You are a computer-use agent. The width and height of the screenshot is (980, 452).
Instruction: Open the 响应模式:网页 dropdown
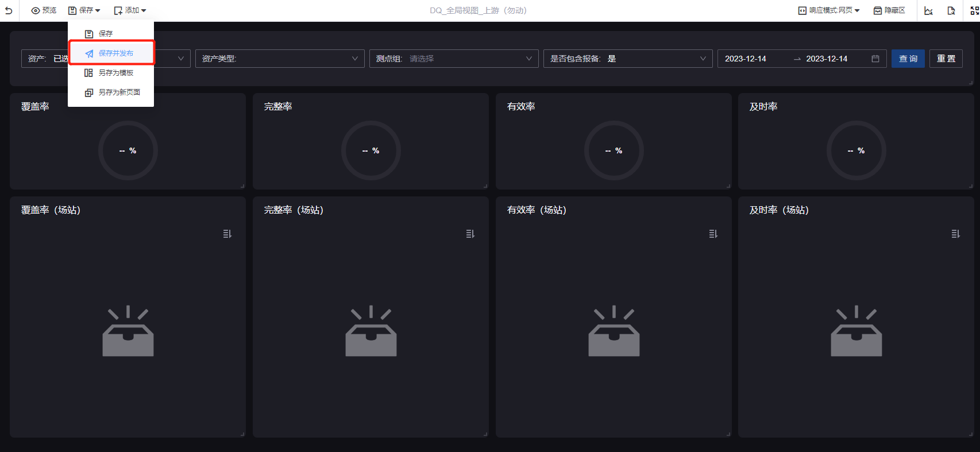pyautogui.click(x=829, y=10)
